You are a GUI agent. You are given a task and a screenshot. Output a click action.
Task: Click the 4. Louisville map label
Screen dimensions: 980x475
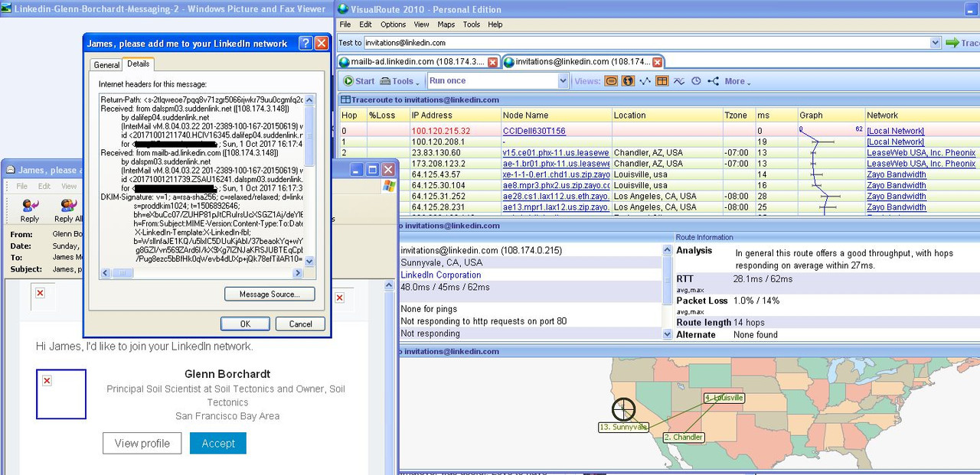(x=724, y=398)
